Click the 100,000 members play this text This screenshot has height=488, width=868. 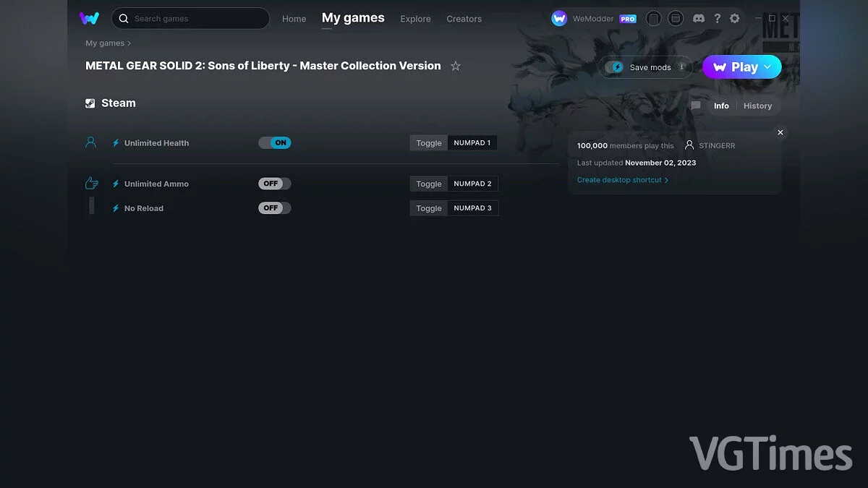pyautogui.click(x=625, y=146)
